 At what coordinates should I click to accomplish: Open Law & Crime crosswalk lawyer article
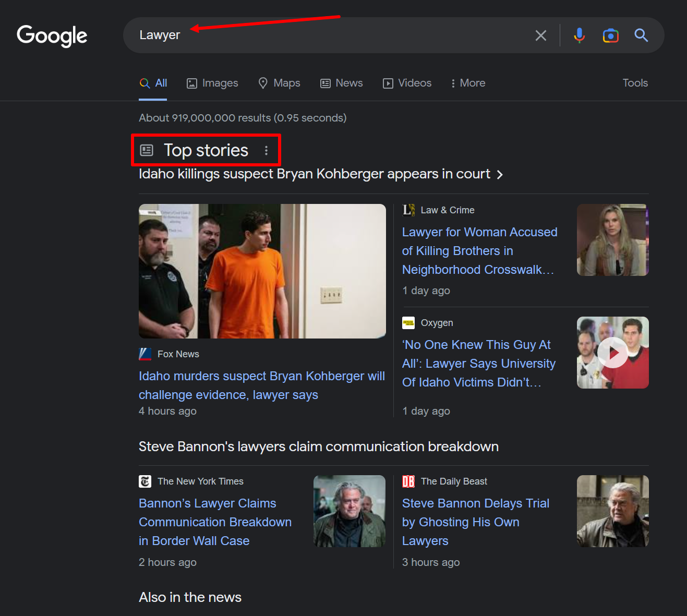(479, 251)
